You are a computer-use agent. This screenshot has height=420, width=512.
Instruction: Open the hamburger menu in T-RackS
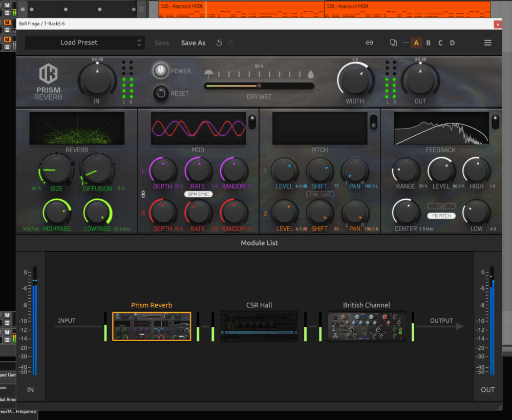487,43
